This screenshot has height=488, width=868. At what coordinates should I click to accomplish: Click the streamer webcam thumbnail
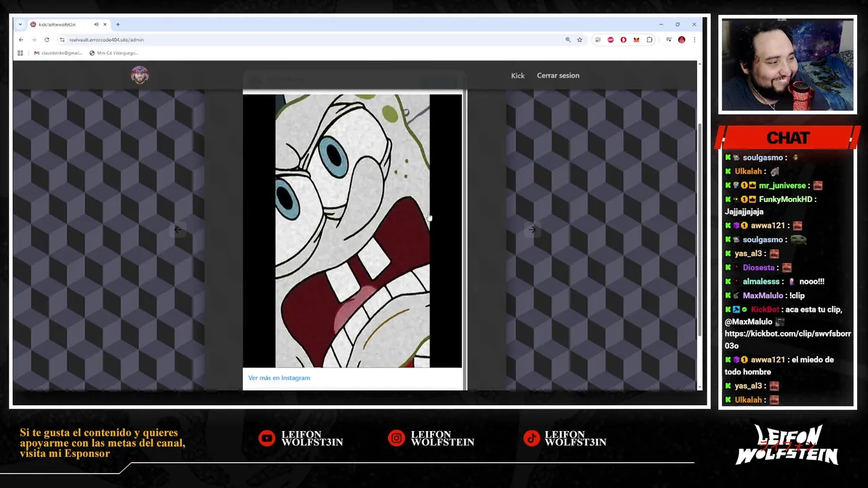pos(787,65)
